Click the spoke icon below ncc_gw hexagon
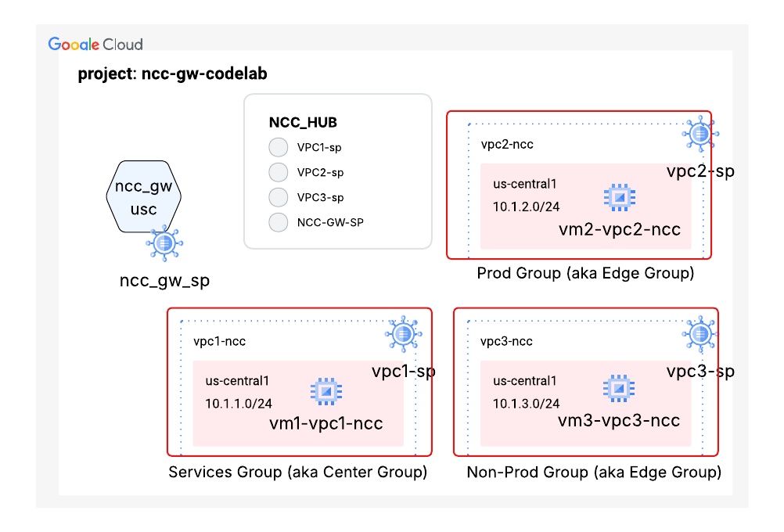The image size is (784, 532). point(164,243)
